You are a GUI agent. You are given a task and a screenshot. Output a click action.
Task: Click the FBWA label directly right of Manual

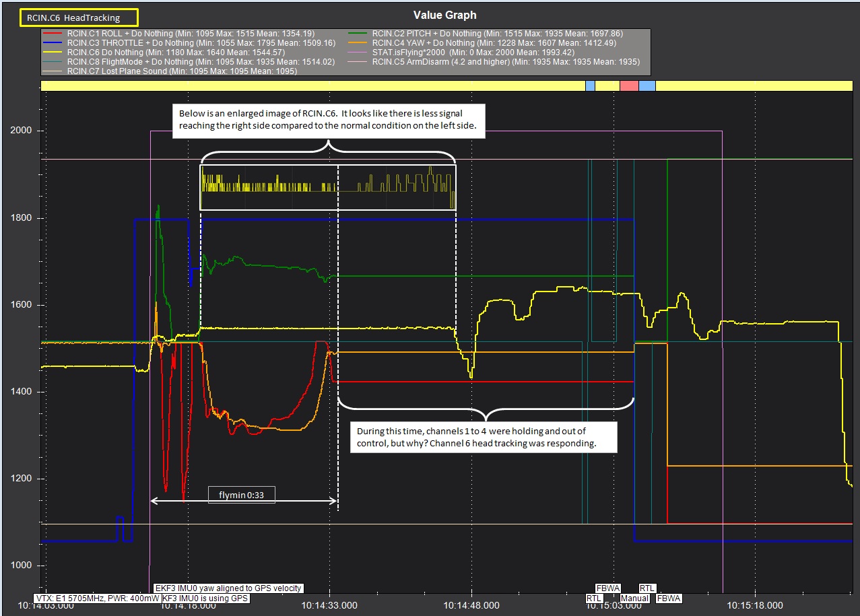click(669, 598)
